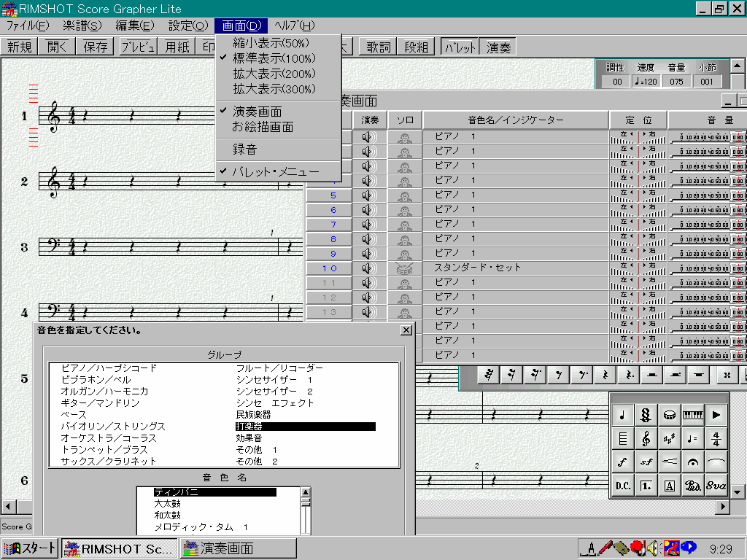
Task: Click the 小節 field showing 001
Action: [706, 82]
